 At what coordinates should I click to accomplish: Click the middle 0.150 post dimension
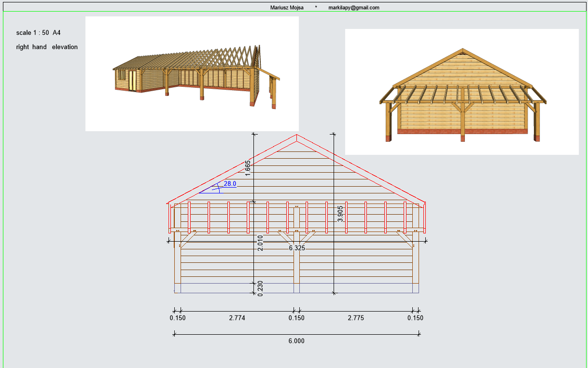coord(296,318)
